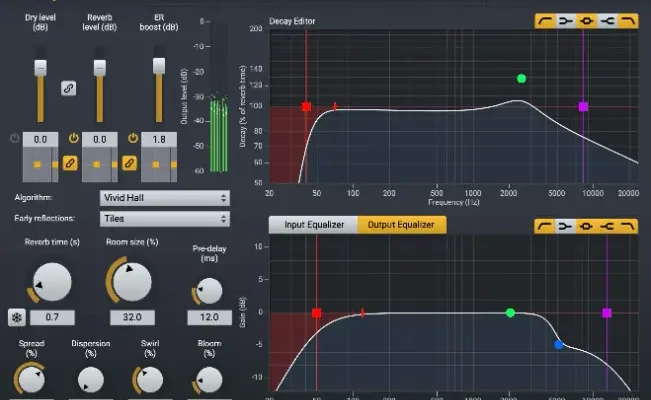Click the green node in the Decay Editor
This screenshot has width=651, height=400.
point(521,78)
